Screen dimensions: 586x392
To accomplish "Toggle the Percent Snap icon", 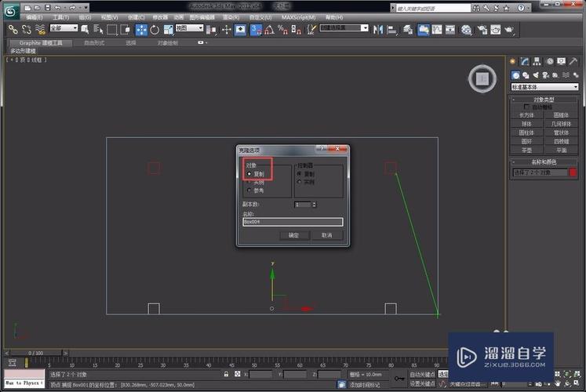I will pos(282,30).
